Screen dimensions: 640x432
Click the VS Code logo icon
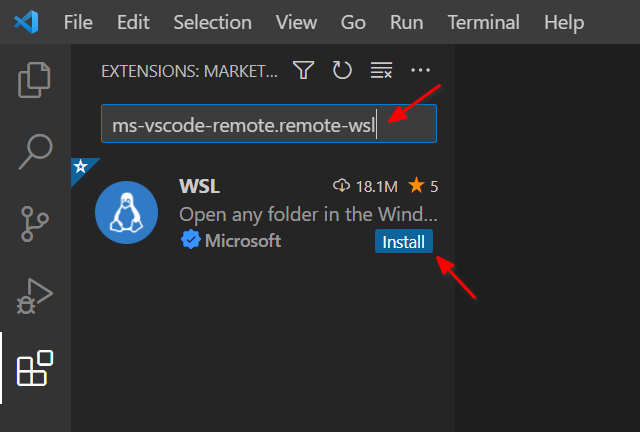point(26,22)
